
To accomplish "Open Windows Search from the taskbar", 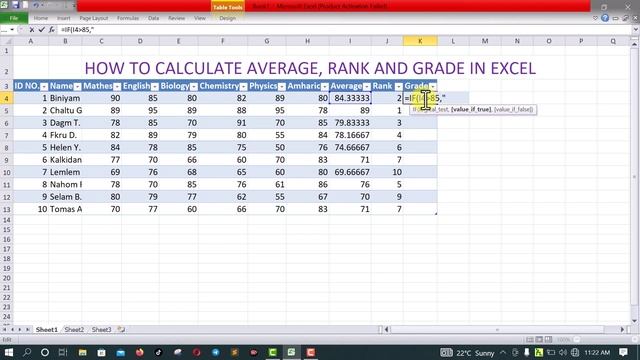I will click(x=27, y=352).
